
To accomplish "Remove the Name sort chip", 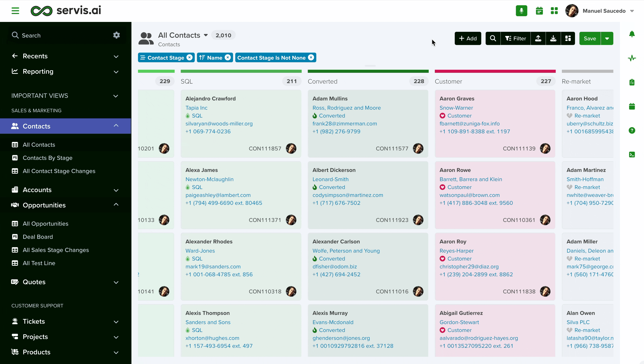I will click(228, 58).
